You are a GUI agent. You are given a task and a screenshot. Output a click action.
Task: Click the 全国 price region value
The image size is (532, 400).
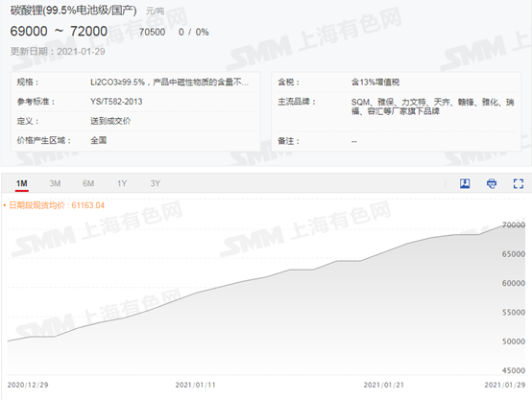98,140
